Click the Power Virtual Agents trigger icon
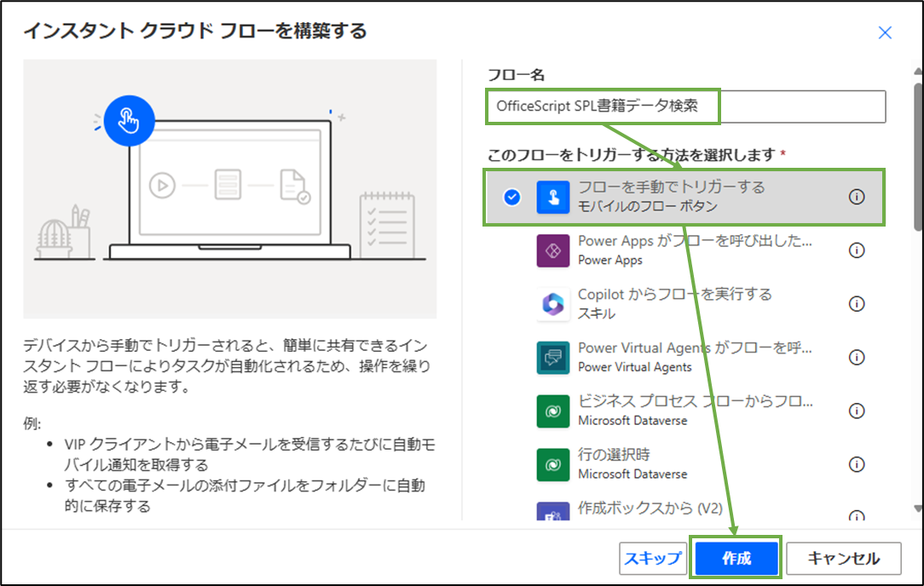924x586 pixels. coord(552,358)
